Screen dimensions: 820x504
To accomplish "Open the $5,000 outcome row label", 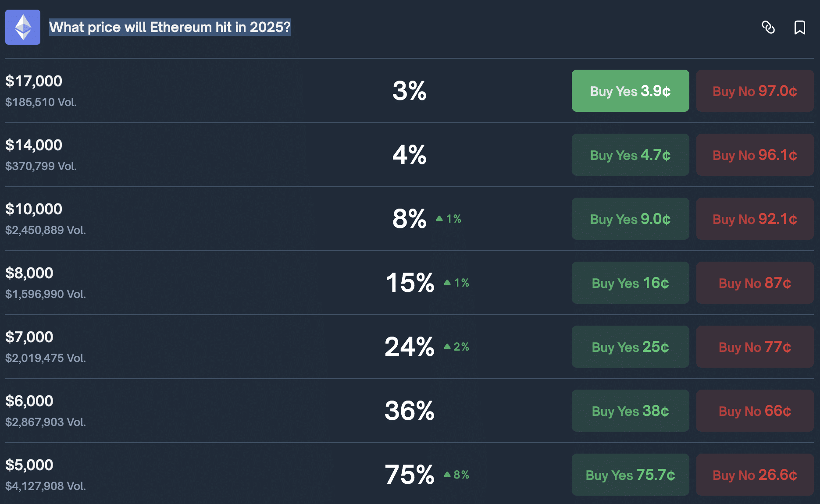I will [29, 465].
